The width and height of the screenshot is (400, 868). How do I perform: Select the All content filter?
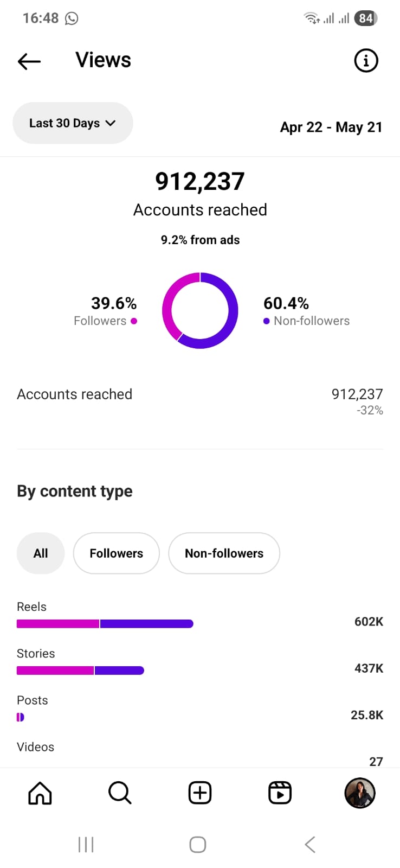tap(41, 553)
